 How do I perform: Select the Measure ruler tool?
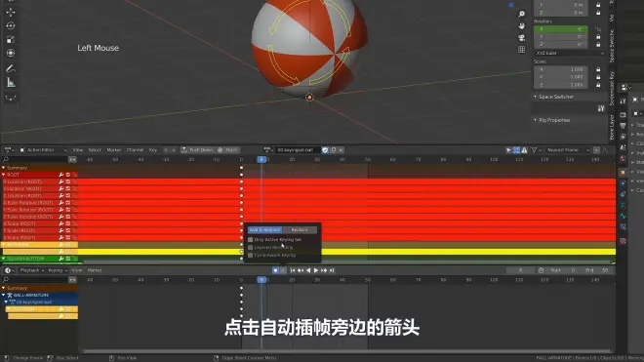click(11, 83)
